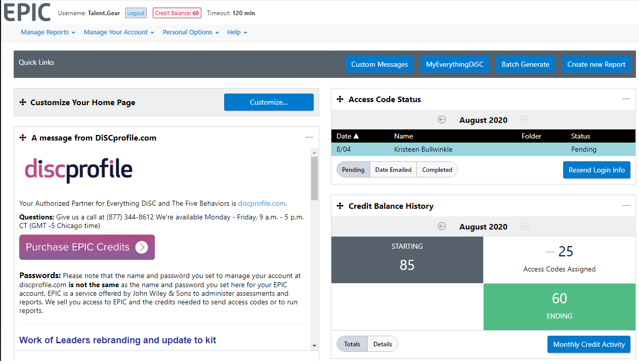Open Manage Reports menu

coord(48,32)
